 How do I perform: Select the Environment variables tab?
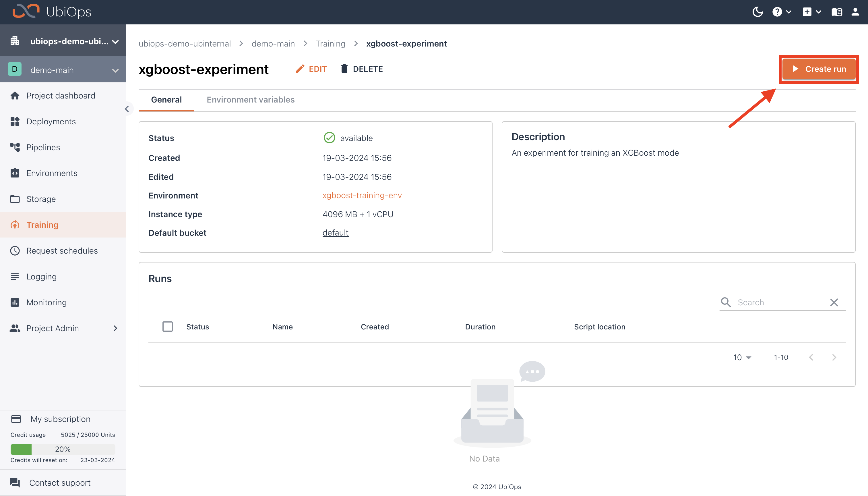(x=250, y=100)
